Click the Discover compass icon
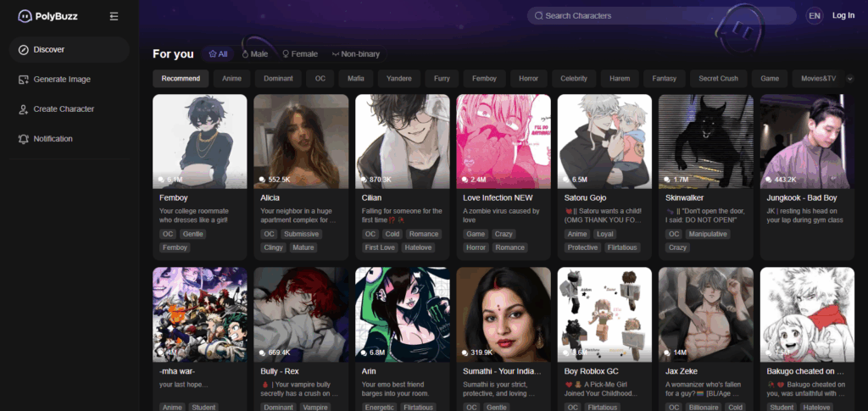Viewport: 868px width, 411px height. (x=23, y=50)
